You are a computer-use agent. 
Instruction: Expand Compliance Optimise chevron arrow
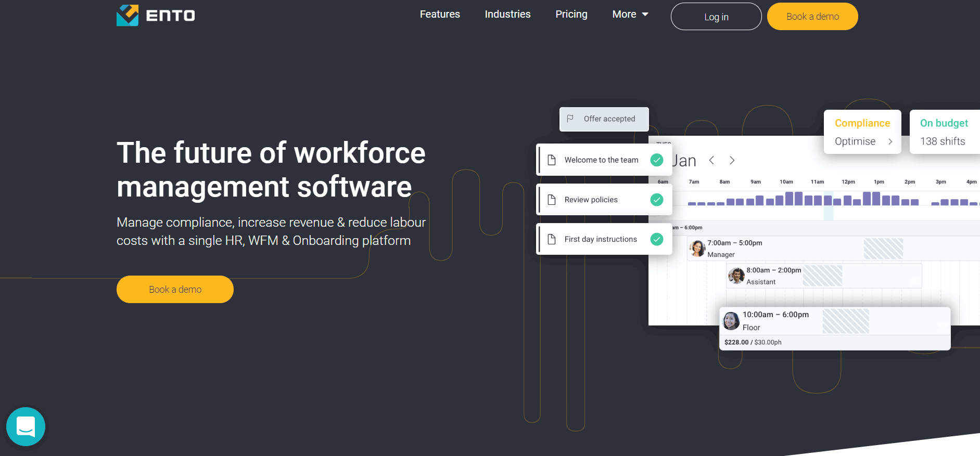[890, 141]
